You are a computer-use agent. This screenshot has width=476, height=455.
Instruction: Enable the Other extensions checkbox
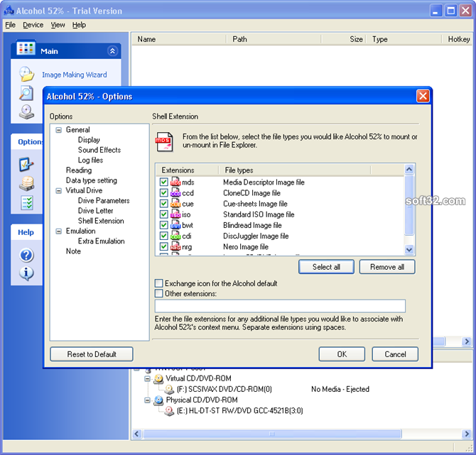[158, 293]
